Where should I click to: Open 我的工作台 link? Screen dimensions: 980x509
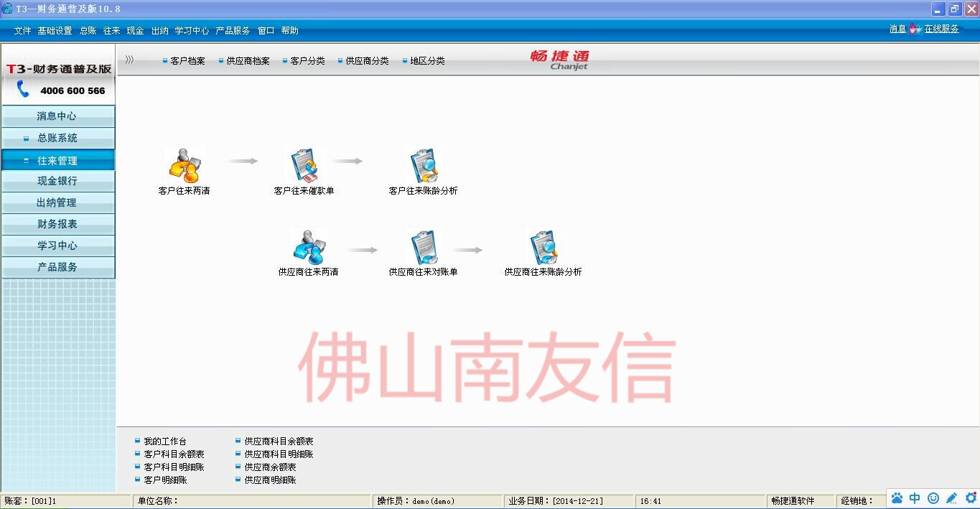(x=165, y=442)
